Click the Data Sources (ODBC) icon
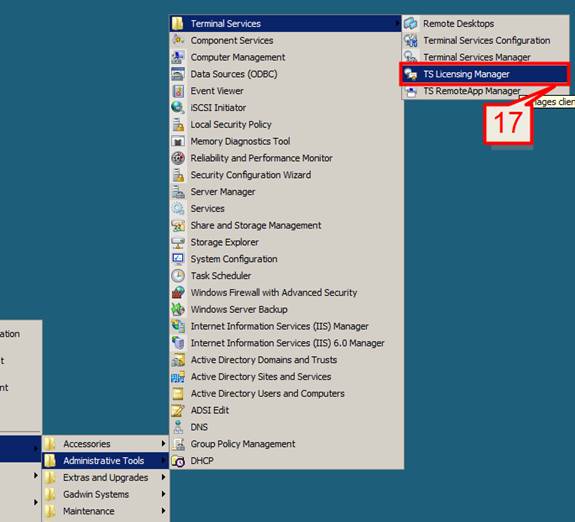 [178, 74]
